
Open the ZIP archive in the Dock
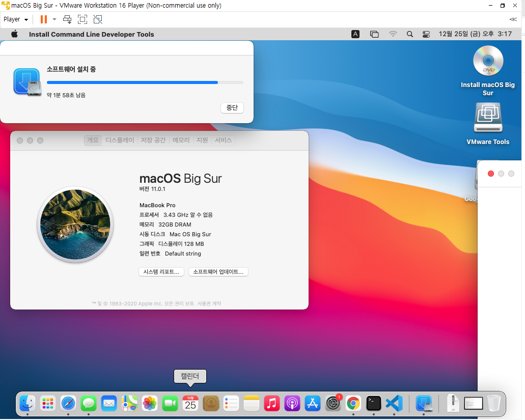point(453,403)
